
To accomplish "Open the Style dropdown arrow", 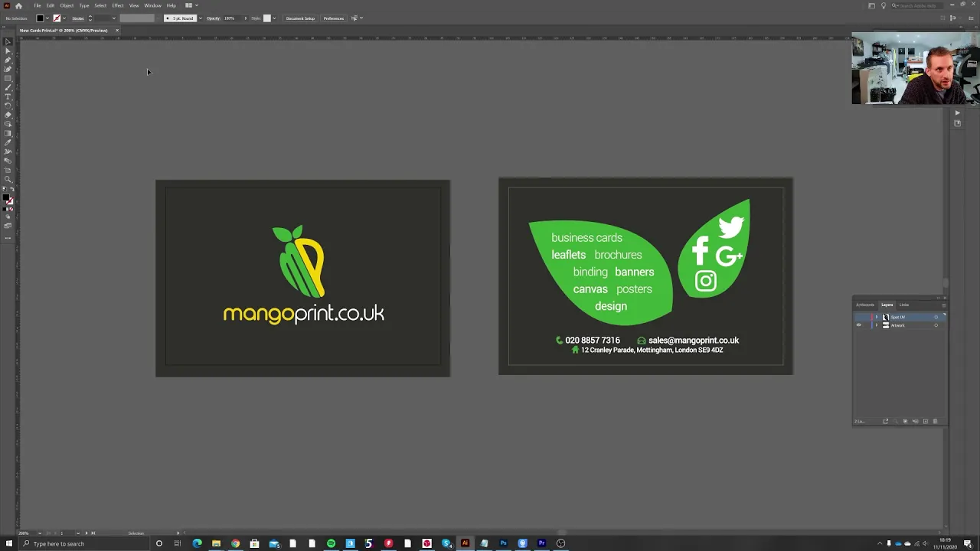I will (274, 18).
